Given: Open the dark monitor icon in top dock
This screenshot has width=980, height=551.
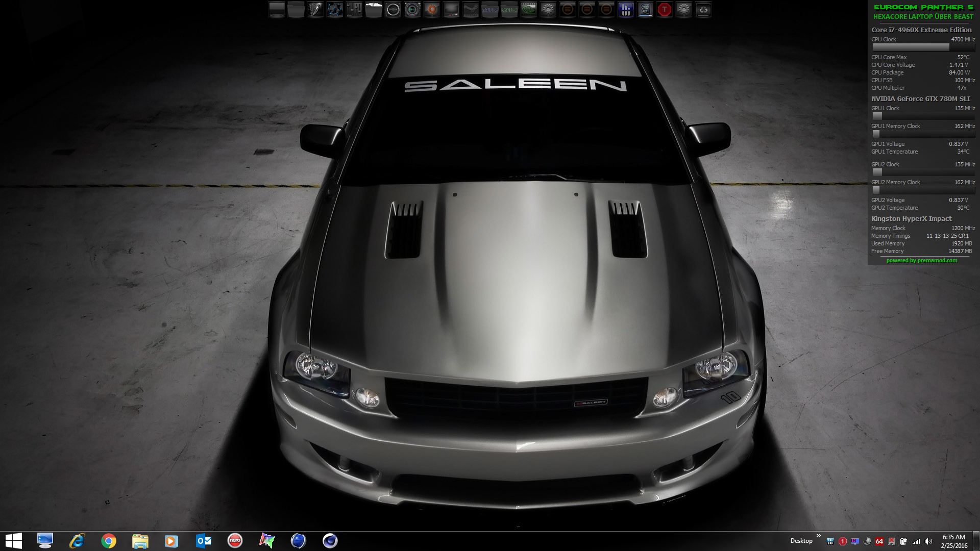Looking at the screenshot, I should tap(277, 10).
